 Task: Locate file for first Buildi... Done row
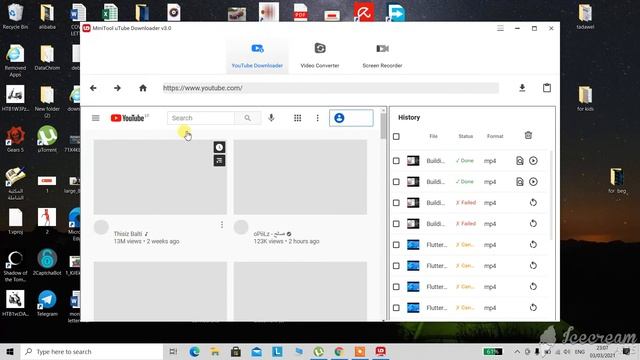pos(520,161)
